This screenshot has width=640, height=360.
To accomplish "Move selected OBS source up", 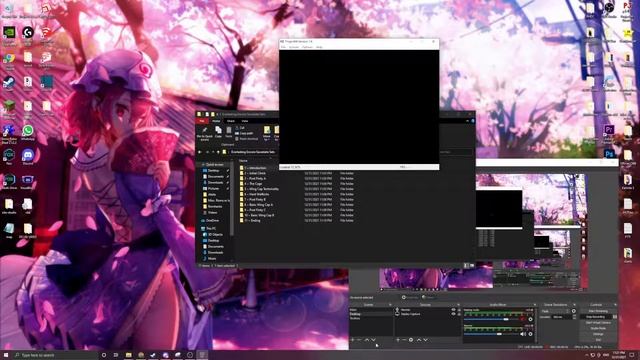I will pyautogui.click(x=419, y=340).
